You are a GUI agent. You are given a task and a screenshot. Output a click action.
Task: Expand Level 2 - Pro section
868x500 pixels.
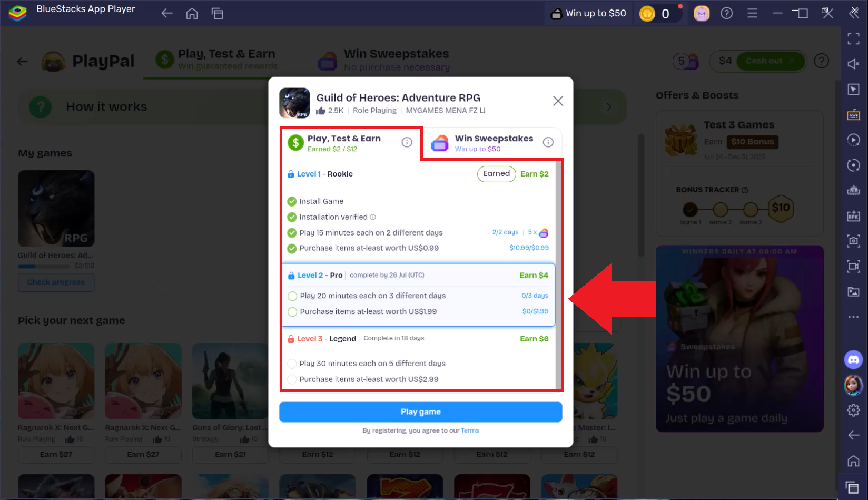point(418,276)
